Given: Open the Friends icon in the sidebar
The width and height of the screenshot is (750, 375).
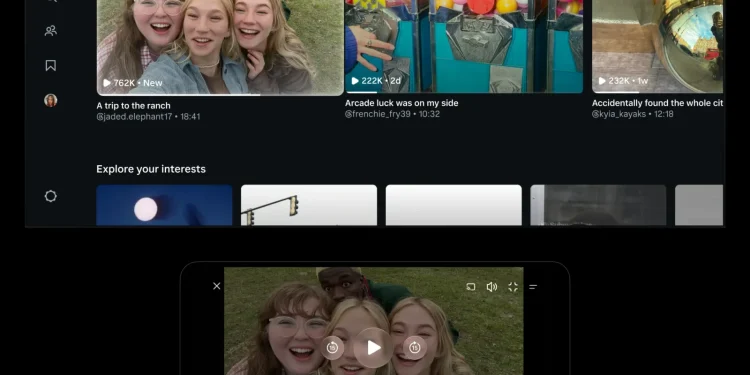Looking at the screenshot, I should click(51, 31).
